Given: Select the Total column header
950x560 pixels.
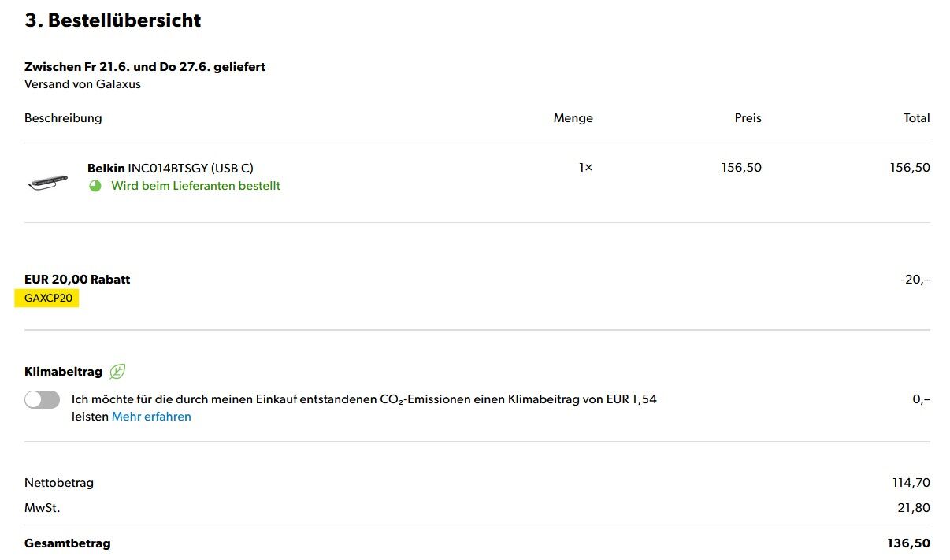Looking at the screenshot, I should click(x=916, y=118).
